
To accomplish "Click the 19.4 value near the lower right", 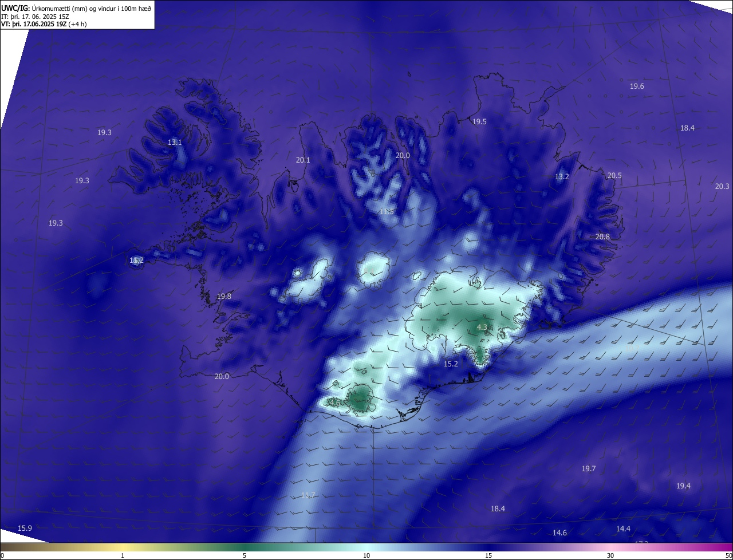I will click(x=683, y=486).
